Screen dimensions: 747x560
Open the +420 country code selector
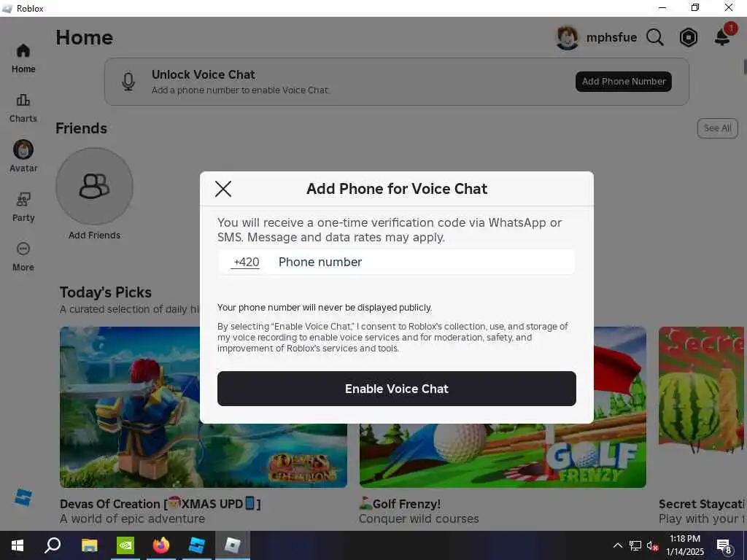pyautogui.click(x=246, y=262)
